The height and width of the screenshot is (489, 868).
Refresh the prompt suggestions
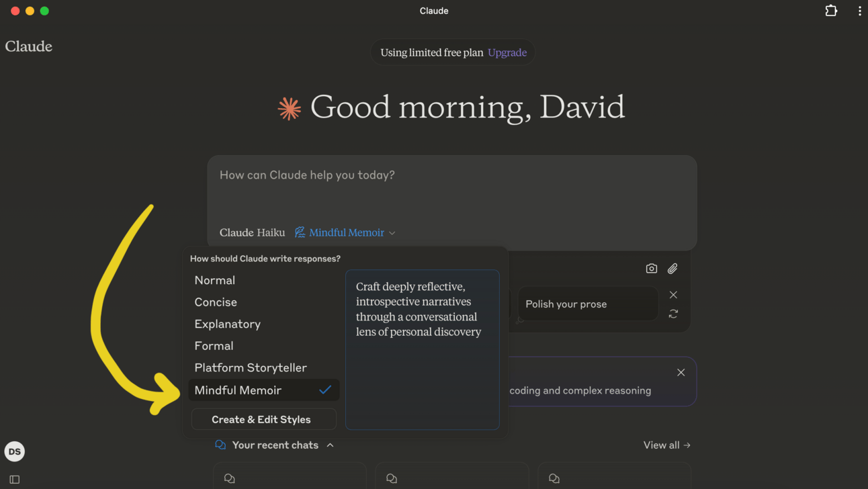point(673,314)
